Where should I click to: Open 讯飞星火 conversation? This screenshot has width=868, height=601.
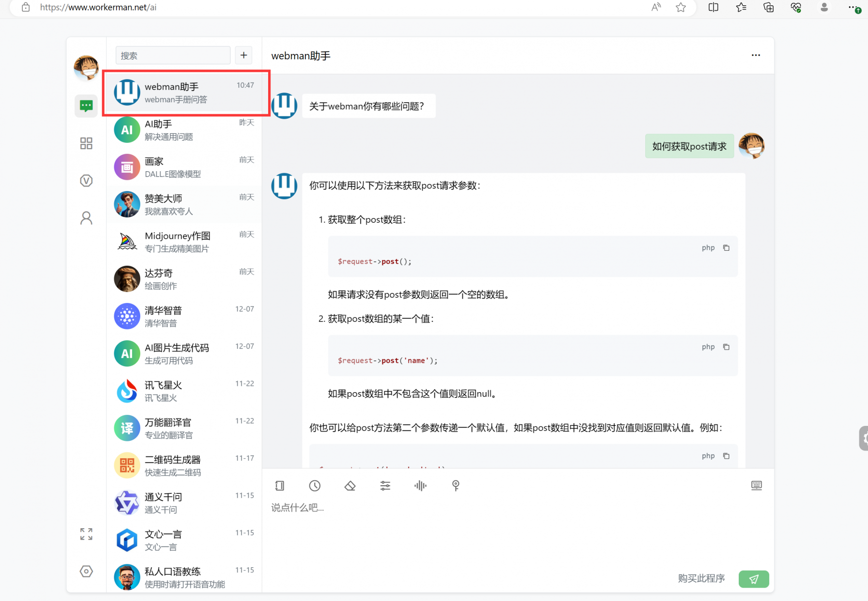184,391
